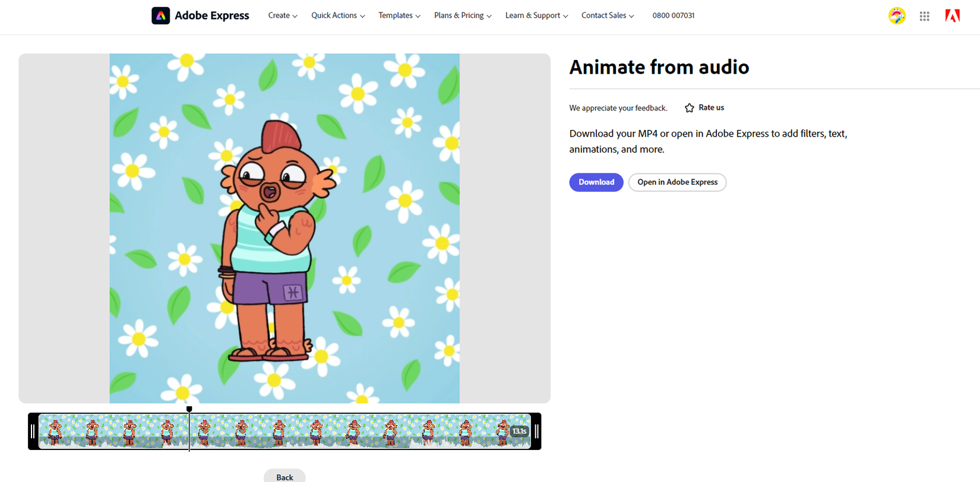Open the user profile avatar
Screen dimensions: 980x482
click(896, 16)
